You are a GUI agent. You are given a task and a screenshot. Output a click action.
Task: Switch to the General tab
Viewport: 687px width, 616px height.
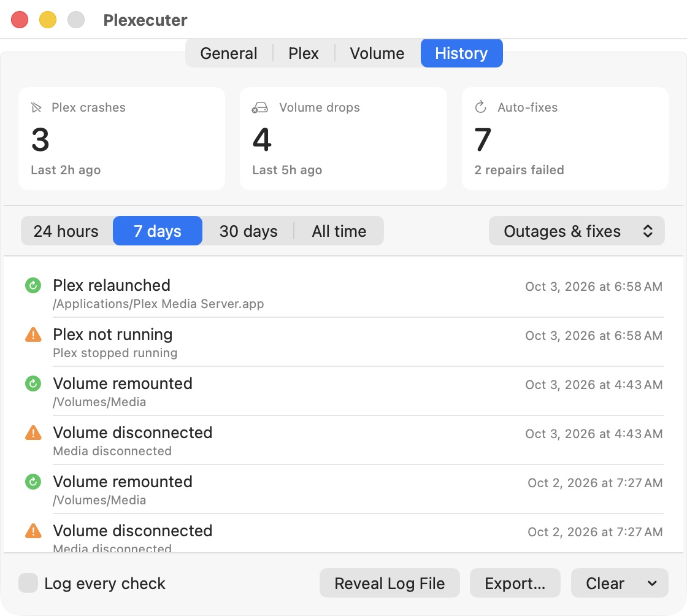(x=229, y=53)
